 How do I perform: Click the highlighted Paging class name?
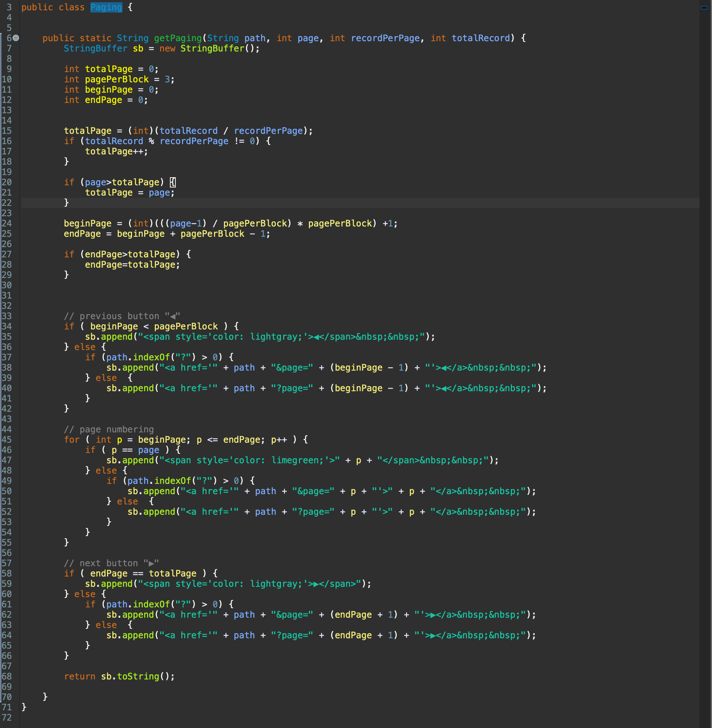coord(106,7)
